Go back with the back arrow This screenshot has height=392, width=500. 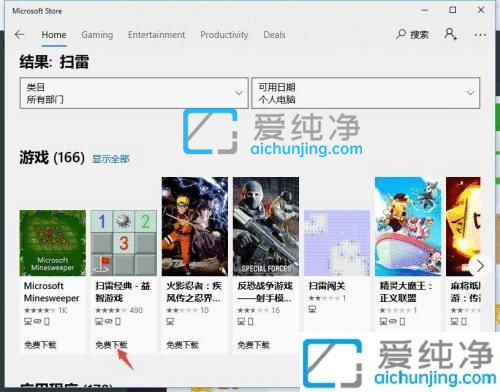pos(20,34)
